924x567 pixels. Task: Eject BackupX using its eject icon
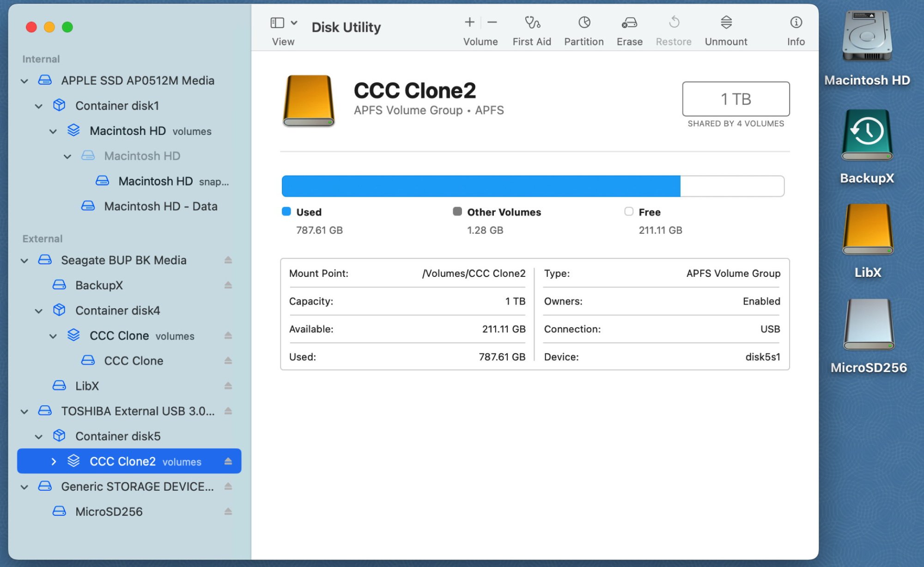(x=228, y=285)
